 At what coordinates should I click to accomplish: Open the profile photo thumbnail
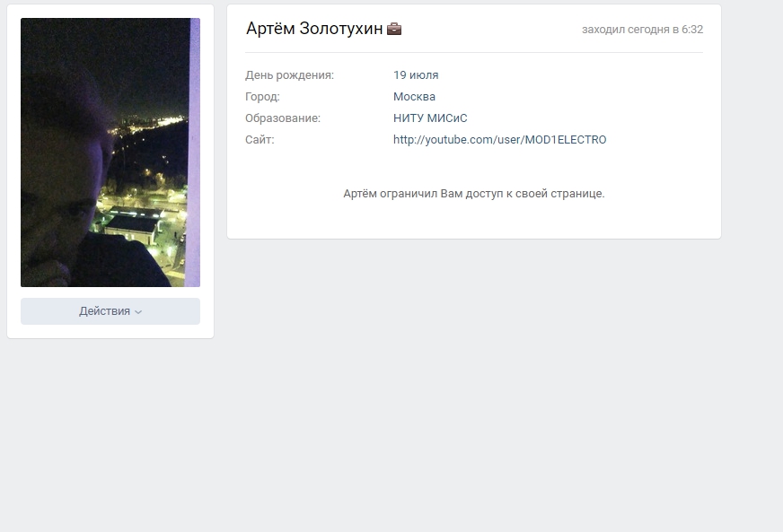110,153
